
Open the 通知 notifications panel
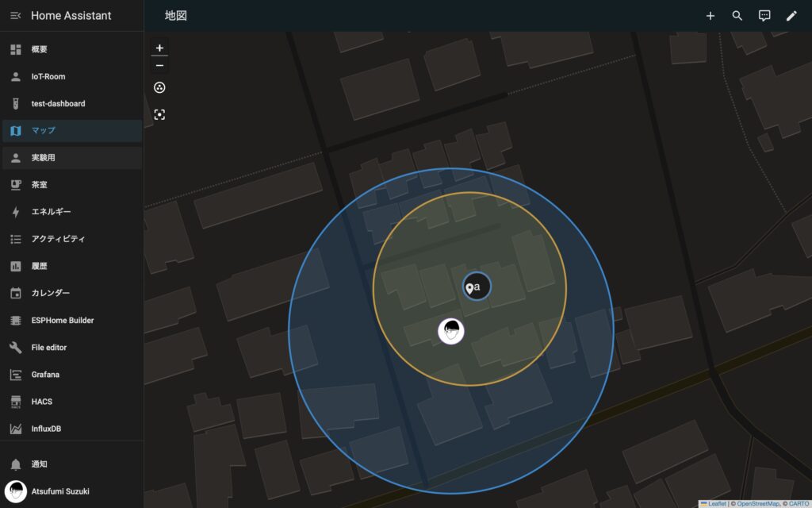click(40, 464)
